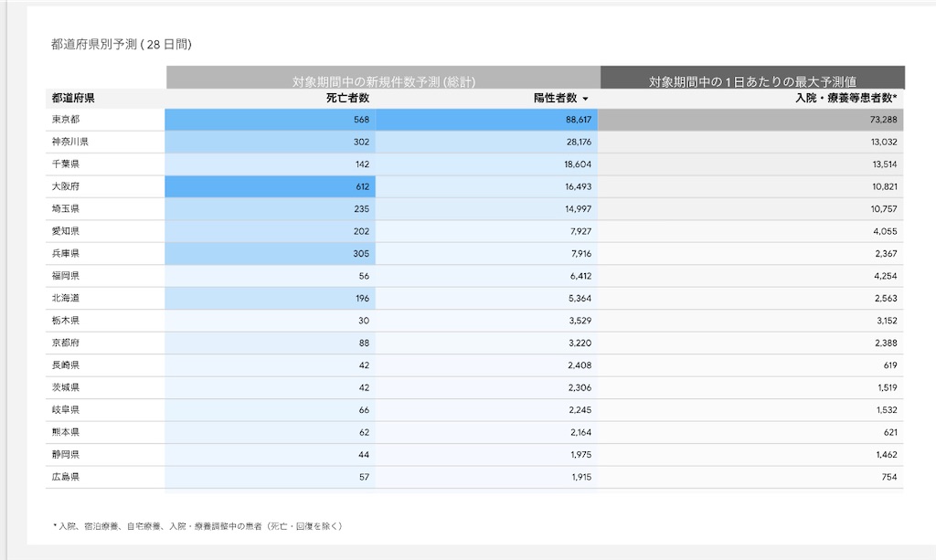Select the 東京都 row label
Viewport: 936px width, 560px height.
click(x=66, y=120)
